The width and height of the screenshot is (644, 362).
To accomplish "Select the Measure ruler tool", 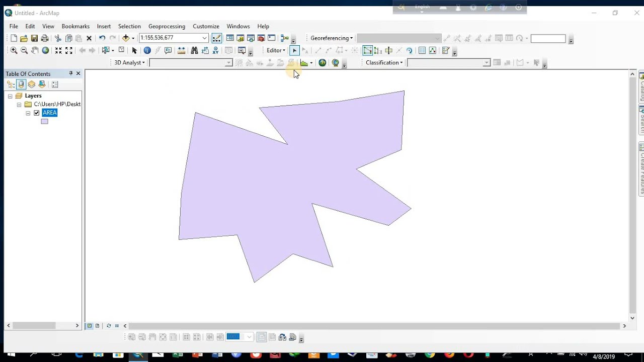I will coord(182,50).
